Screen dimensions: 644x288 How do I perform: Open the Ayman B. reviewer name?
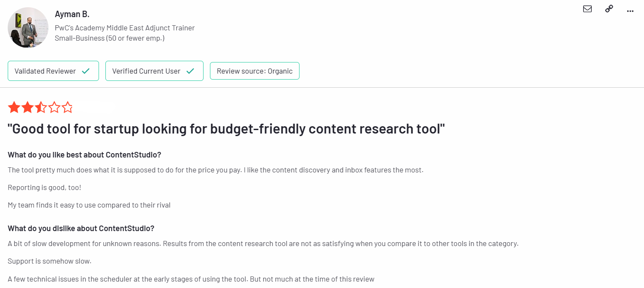click(72, 14)
